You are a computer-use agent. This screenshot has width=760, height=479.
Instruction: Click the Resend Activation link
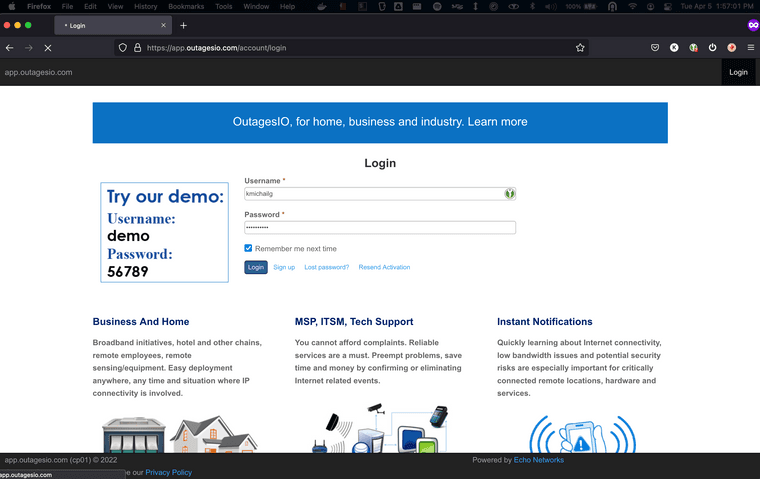coord(384,267)
